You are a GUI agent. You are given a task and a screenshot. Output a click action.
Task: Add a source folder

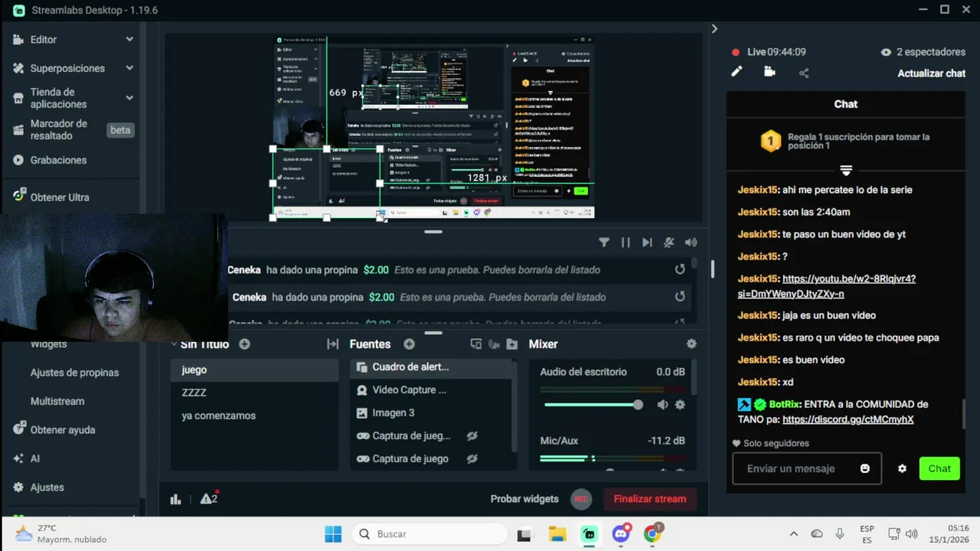pos(512,344)
